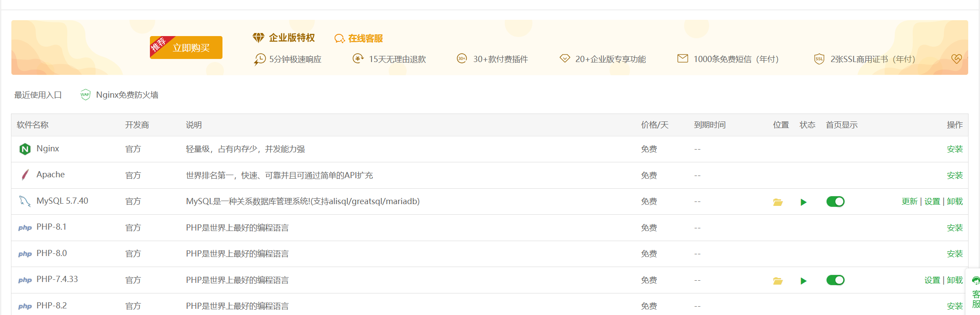Click the 企业版特权 heading
Image resolution: width=980 pixels, height=315 pixels.
(292, 38)
